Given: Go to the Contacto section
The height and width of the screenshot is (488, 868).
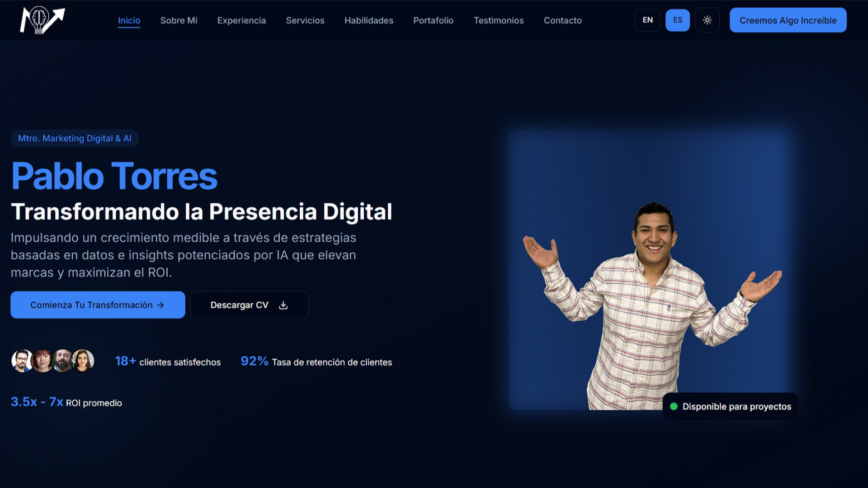Looking at the screenshot, I should click(562, 20).
